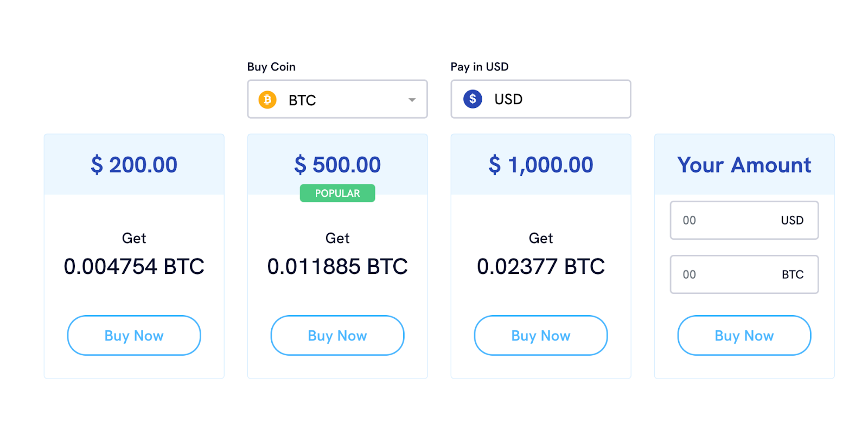Viewport: 868px width, 429px height.
Task: Focus the BTC amount input field
Action: pyautogui.click(x=727, y=274)
